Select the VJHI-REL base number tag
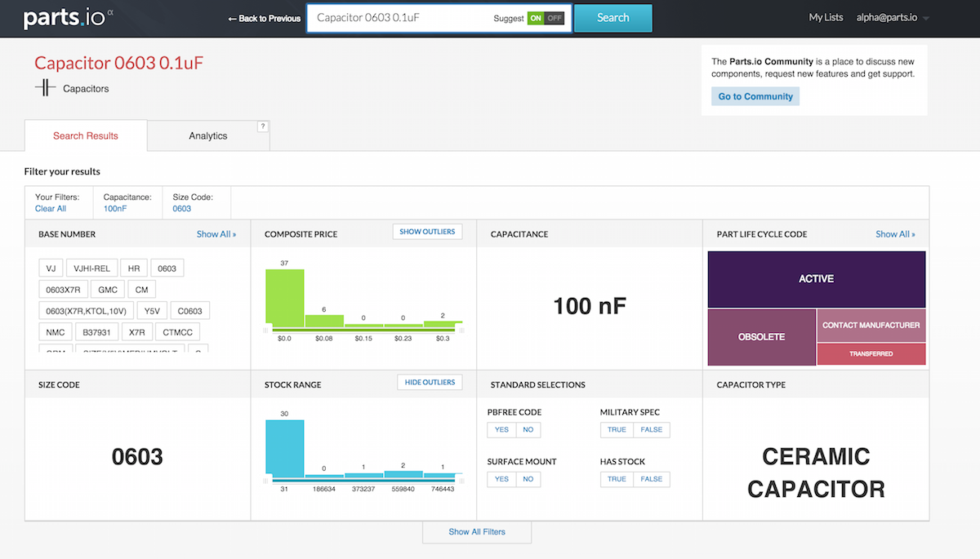The image size is (980, 559). tap(91, 268)
